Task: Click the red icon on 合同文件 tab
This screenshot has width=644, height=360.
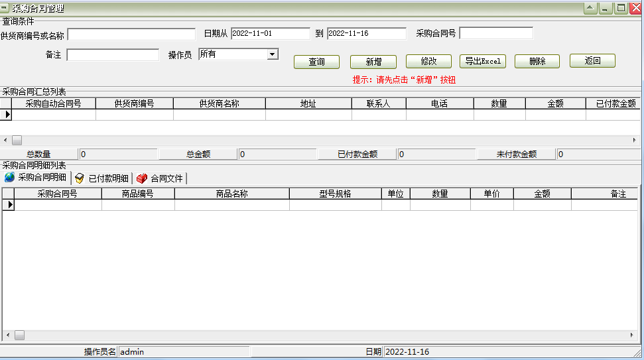Action: coord(142,178)
